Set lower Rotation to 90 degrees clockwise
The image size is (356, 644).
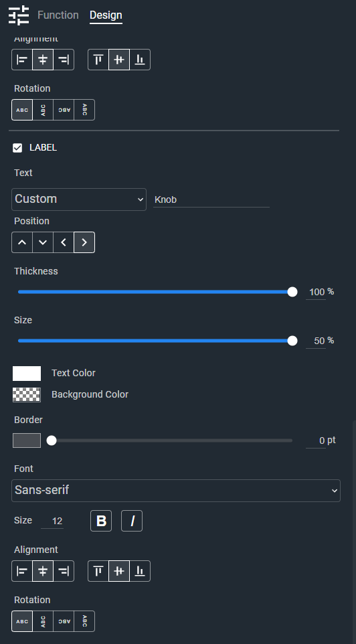click(x=43, y=621)
